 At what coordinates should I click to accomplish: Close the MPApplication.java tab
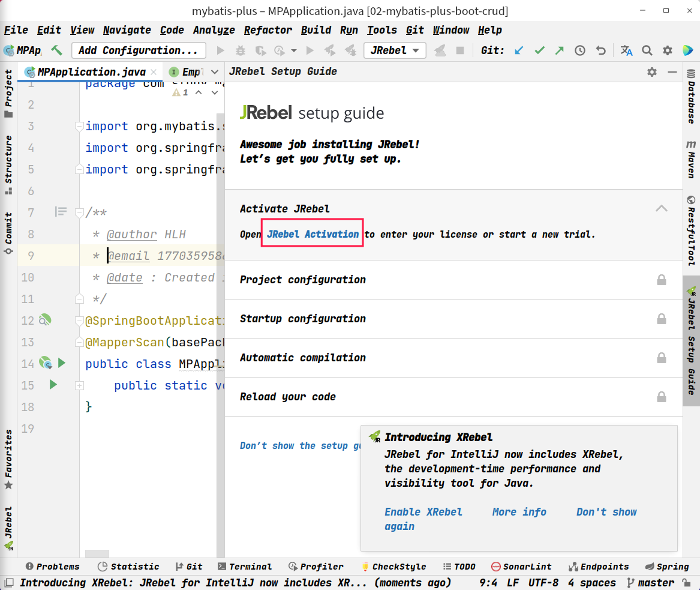(154, 72)
